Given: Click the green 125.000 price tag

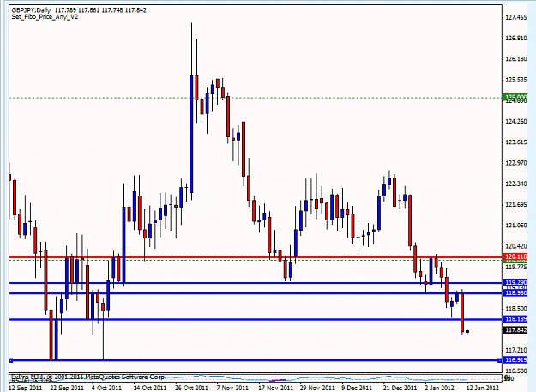Looking at the screenshot, I should (515, 97).
